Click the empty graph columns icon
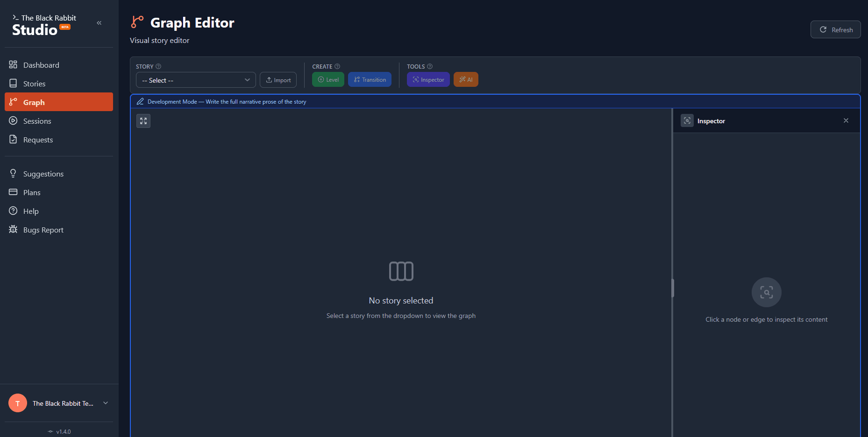Image resolution: width=868 pixels, height=437 pixels. [401, 271]
